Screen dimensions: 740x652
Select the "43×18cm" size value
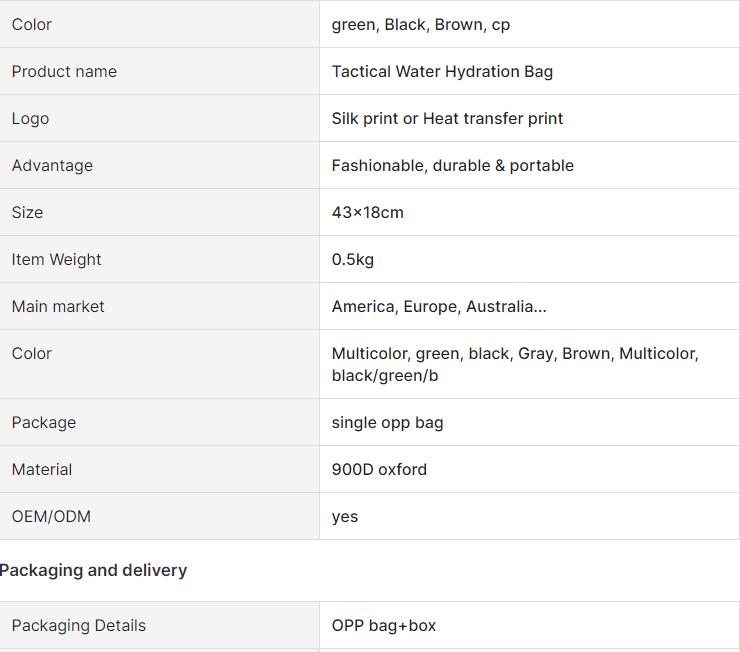[x=367, y=212]
